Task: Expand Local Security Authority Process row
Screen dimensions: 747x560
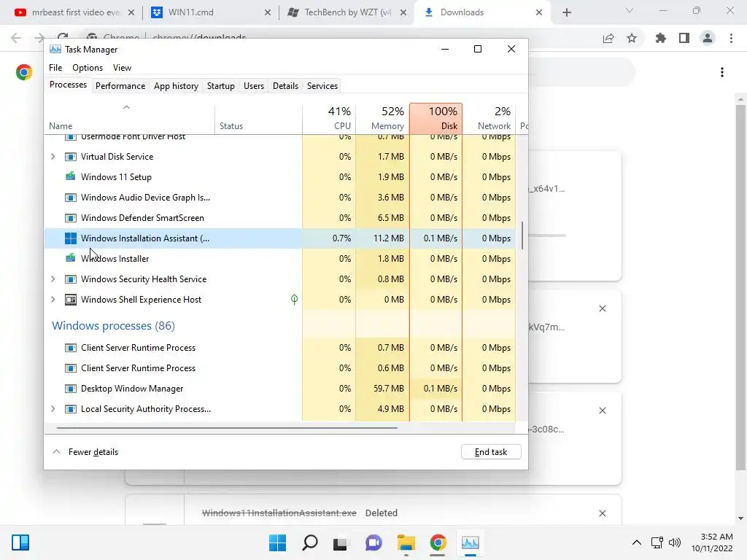Action: [x=53, y=409]
